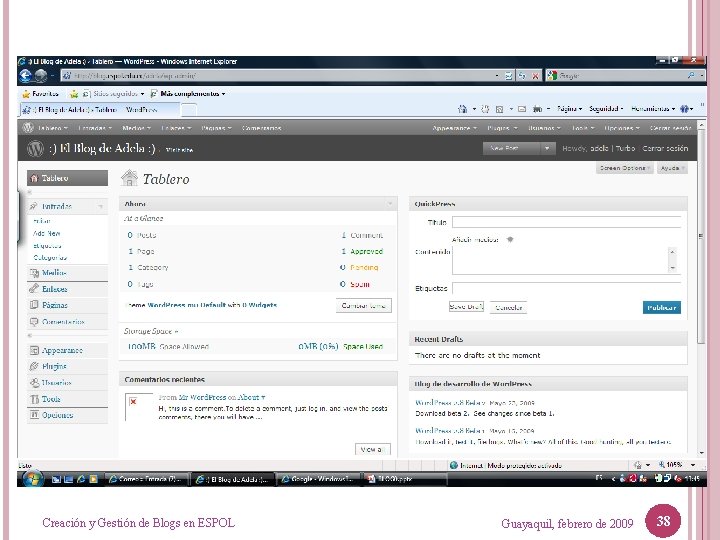Click the Cancelar button in QuickPress
720x540 pixels.
pyautogui.click(x=508, y=307)
